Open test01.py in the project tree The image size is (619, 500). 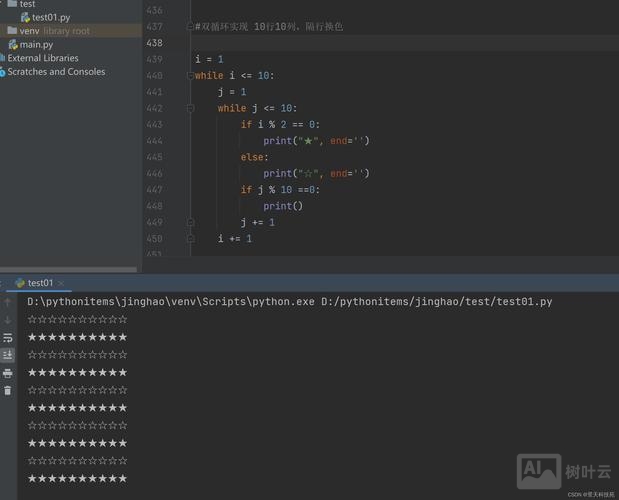(50, 17)
